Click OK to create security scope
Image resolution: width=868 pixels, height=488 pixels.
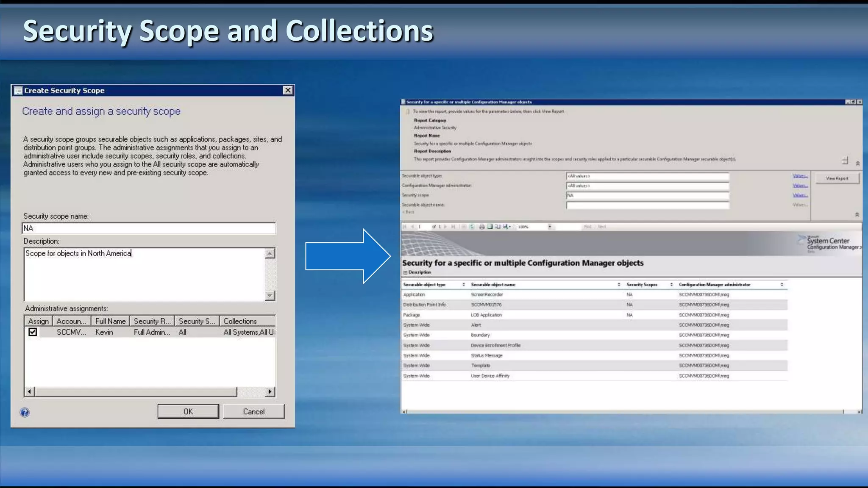coord(188,411)
